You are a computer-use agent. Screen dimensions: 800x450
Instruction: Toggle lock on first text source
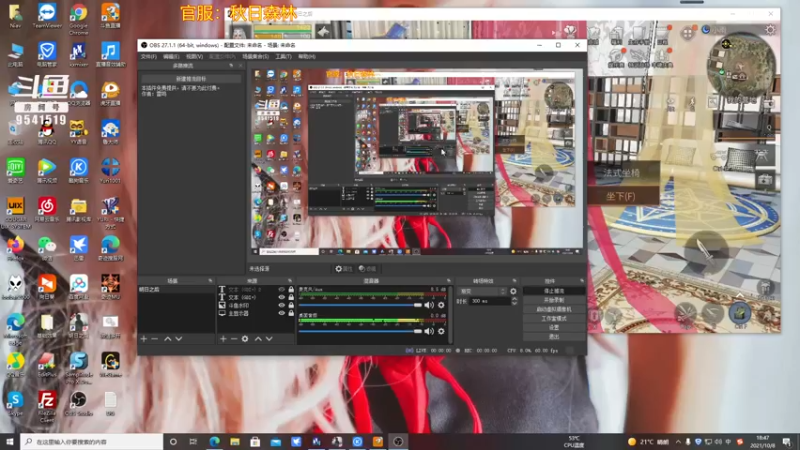291,289
